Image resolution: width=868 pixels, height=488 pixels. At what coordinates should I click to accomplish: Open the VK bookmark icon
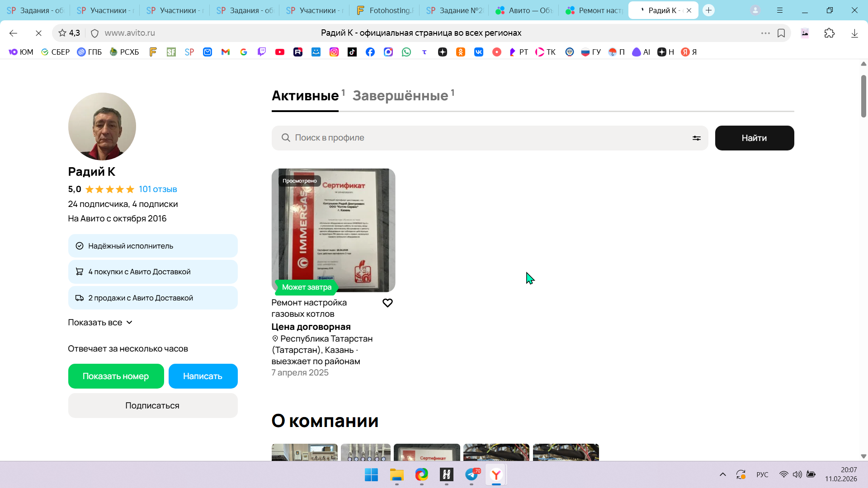pos(478,52)
